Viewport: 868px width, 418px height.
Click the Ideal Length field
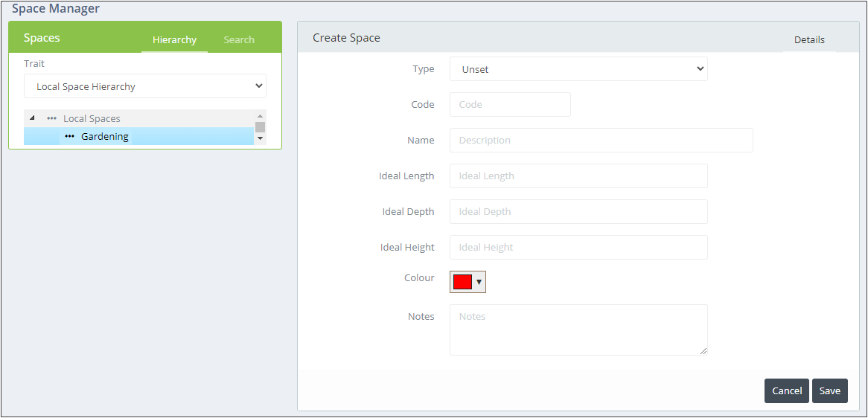point(578,176)
